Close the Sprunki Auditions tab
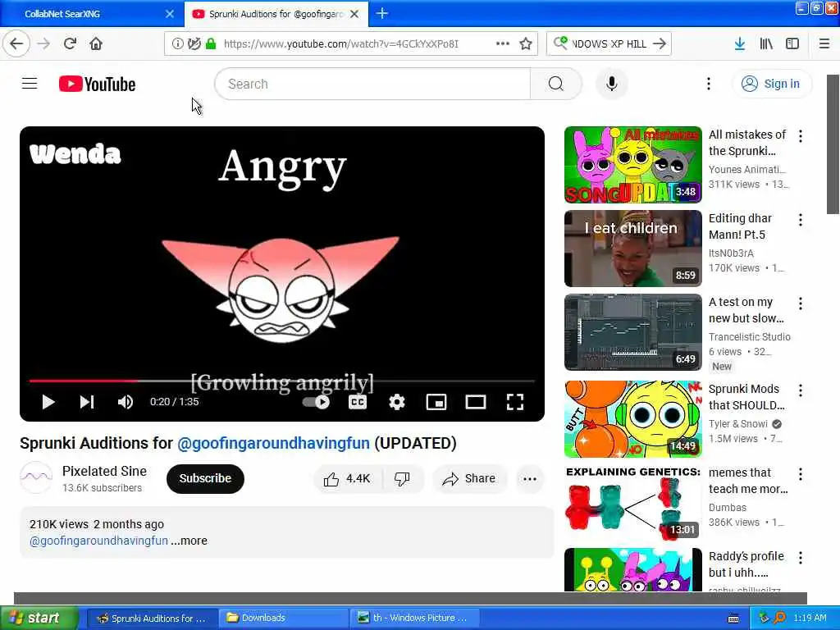Screen dimensions: 840x630 pos(354,14)
